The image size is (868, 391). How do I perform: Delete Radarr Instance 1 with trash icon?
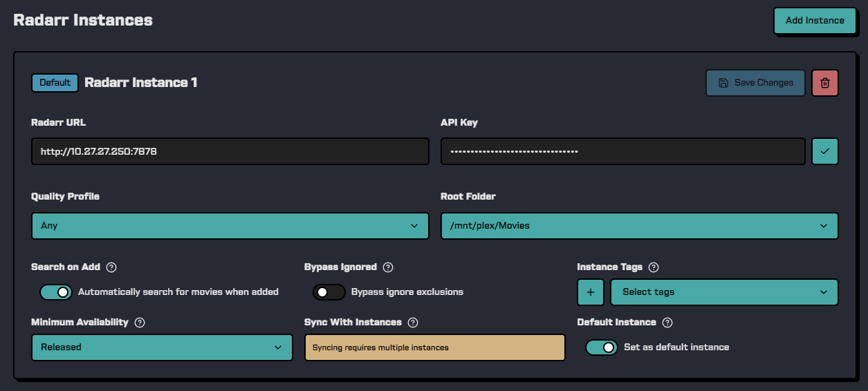point(824,83)
